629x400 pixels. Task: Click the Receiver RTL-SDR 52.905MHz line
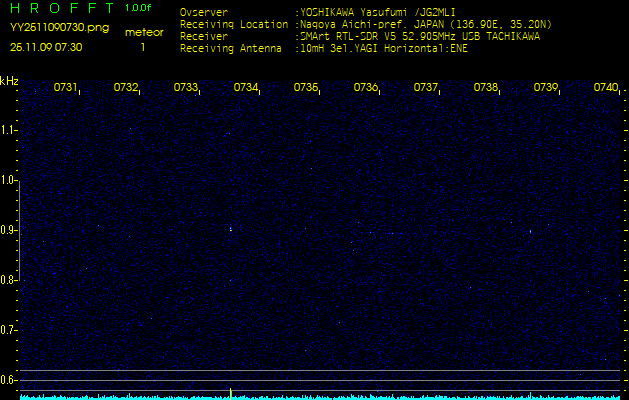click(x=418, y=36)
